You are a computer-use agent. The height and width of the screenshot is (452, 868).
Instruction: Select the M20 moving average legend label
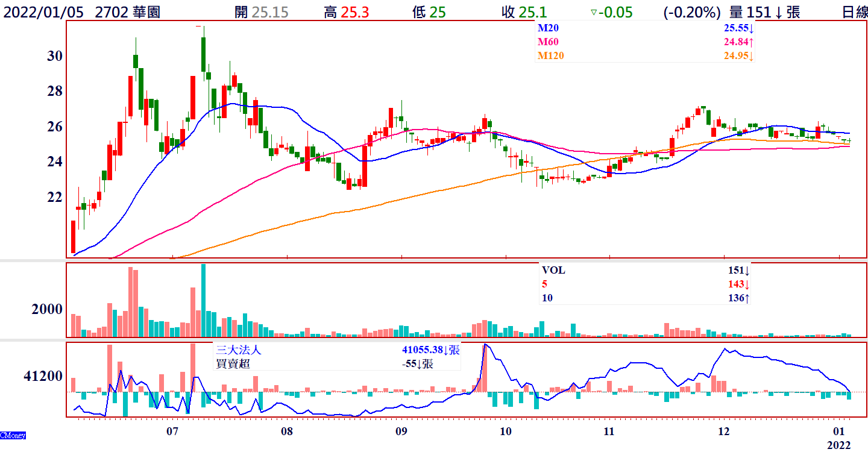(x=548, y=28)
